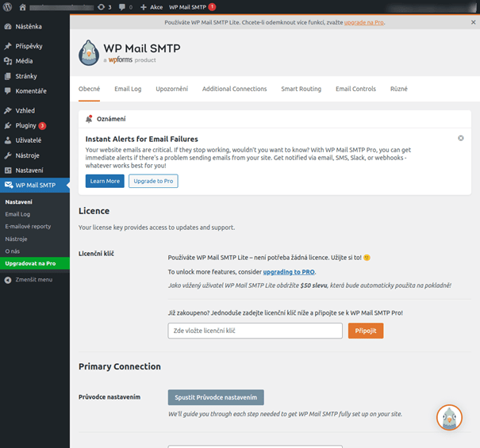Image resolution: width=480 pixels, height=448 pixels.
Task: Open the Email Controls tab
Action: click(355, 89)
